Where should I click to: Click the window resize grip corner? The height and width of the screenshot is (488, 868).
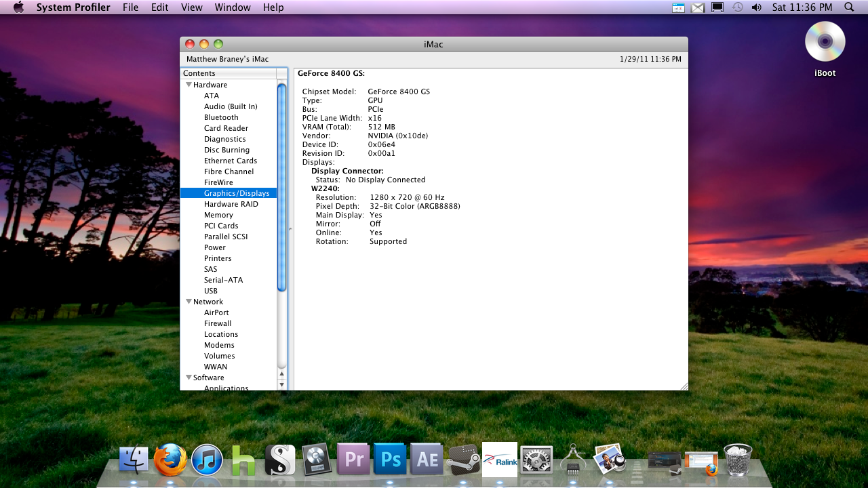click(684, 386)
